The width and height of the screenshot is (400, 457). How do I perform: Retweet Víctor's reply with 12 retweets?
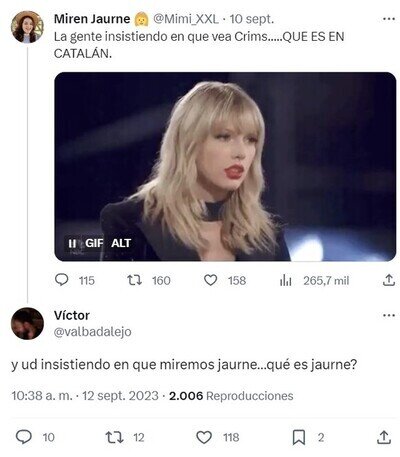(114, 437)
